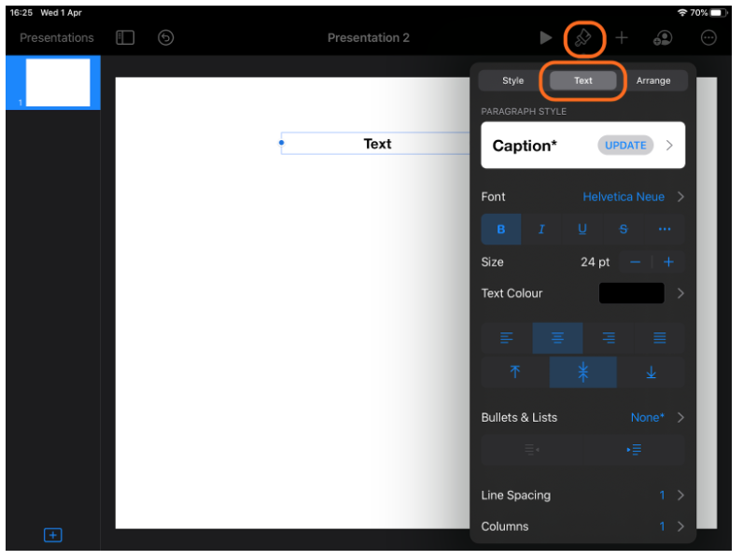Screen dimensions: 743x560
Task: Tap the None* bullets value
Action: 647,417
